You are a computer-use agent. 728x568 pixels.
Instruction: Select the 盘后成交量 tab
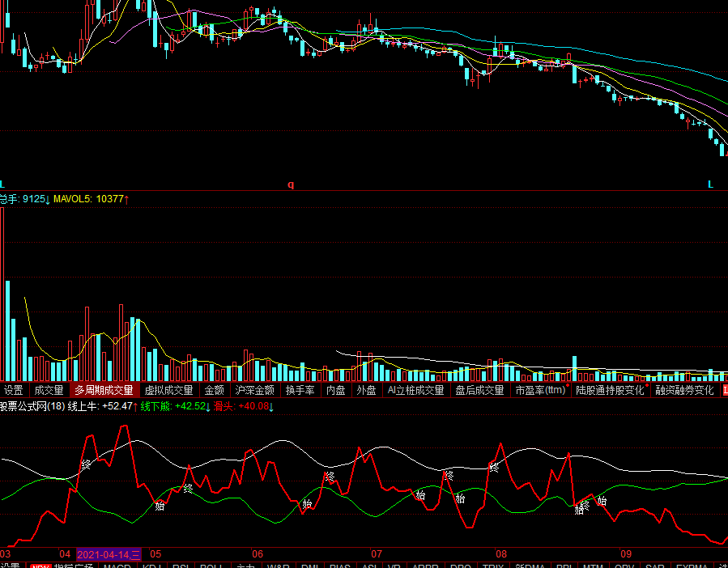(x=479, y=390)
